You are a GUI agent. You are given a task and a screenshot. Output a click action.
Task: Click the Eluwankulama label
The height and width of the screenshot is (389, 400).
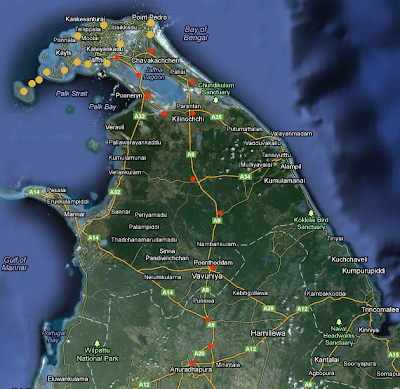(68, 379)
